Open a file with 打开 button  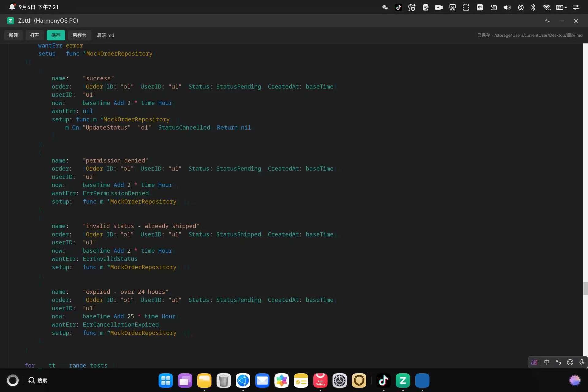click(35, 35)
